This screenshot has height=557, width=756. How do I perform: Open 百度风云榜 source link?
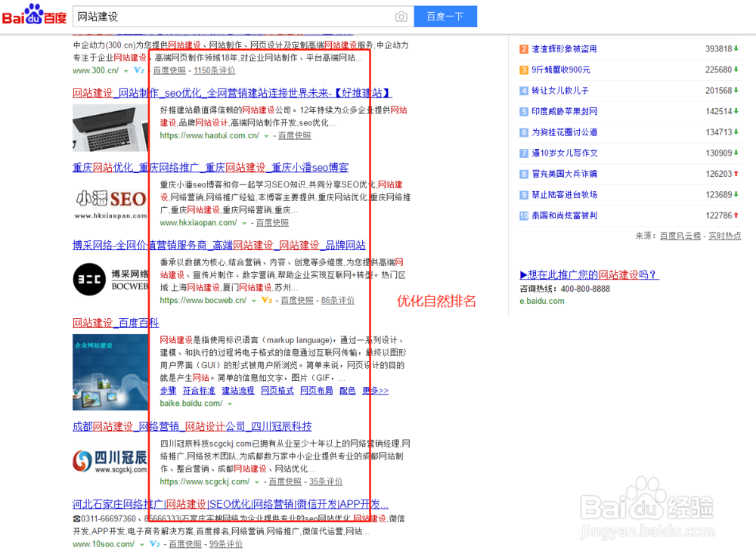[680, 236]
